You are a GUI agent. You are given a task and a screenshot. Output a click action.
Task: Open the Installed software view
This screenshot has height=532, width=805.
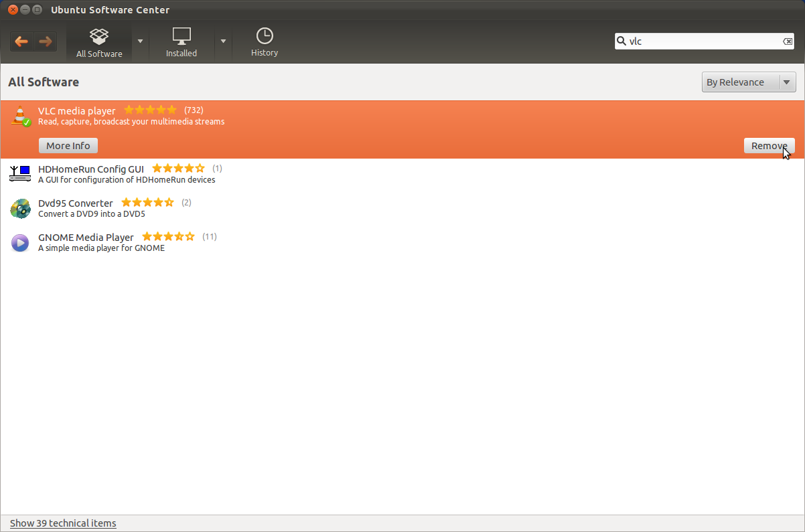click(181, 43)
